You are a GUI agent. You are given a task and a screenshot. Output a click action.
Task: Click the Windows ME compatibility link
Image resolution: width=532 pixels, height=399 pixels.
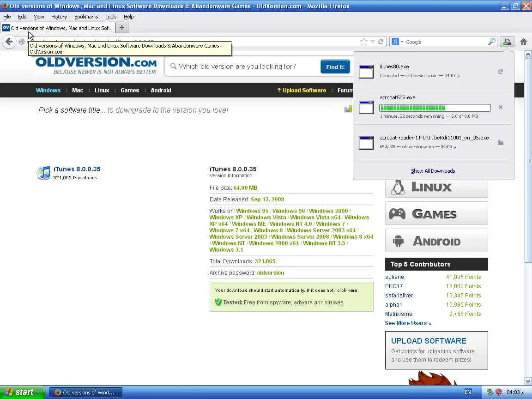pos(249,224)
